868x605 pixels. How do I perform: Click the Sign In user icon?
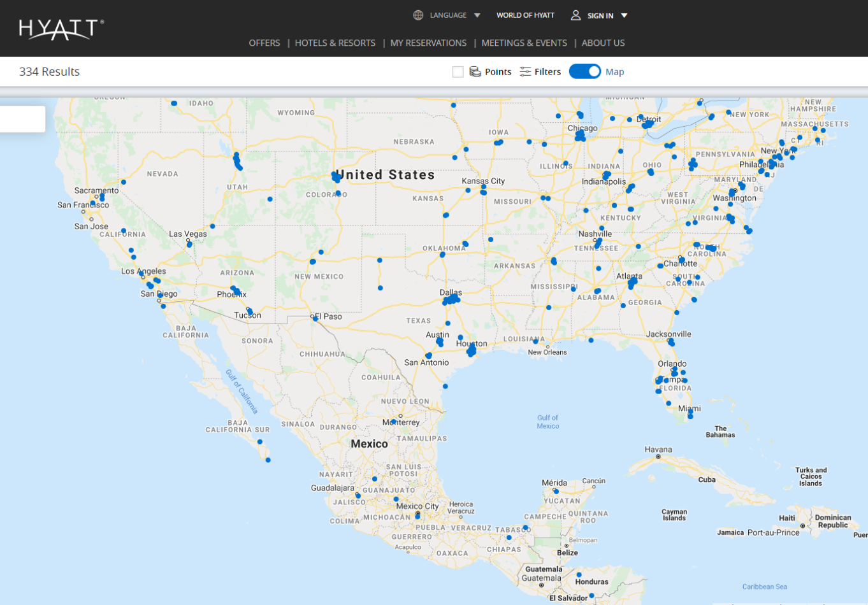pos(575,15)
